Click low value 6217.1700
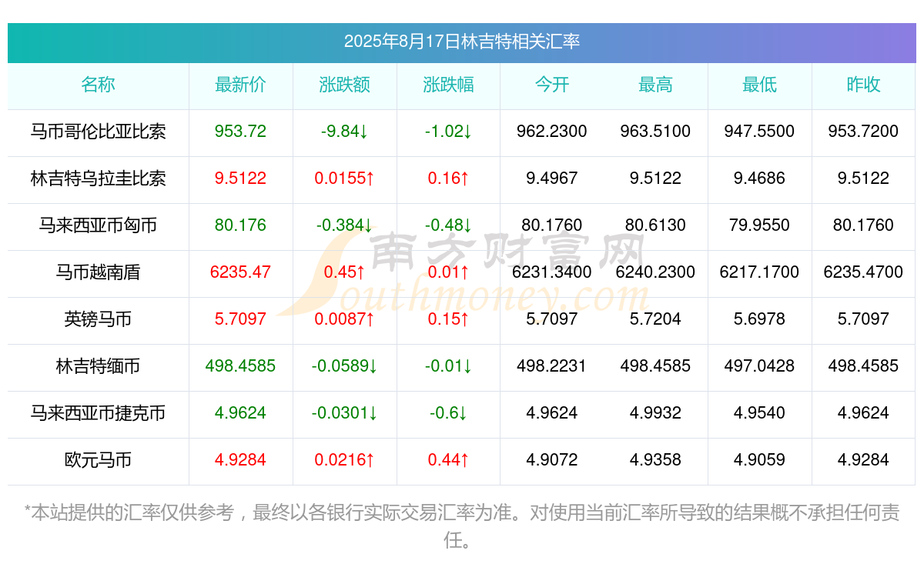The width and height of the screenshot is (924, 564). (759, 272)
